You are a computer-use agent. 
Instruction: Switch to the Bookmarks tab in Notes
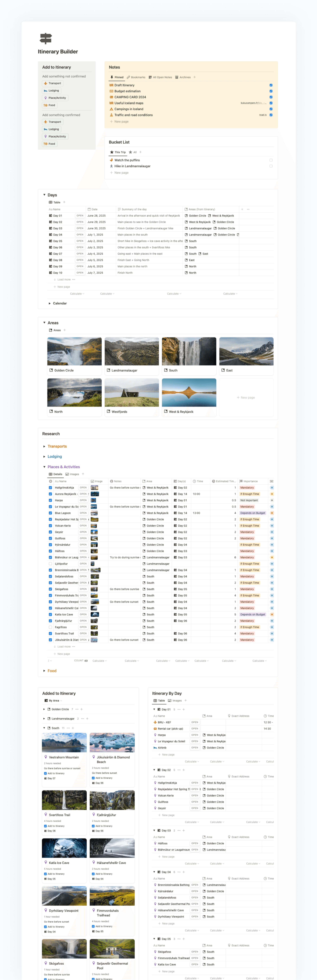click(x=136, y=77)
